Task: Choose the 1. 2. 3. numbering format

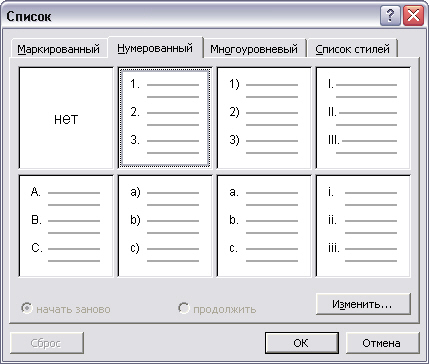Action: click(x=165, y=118)
